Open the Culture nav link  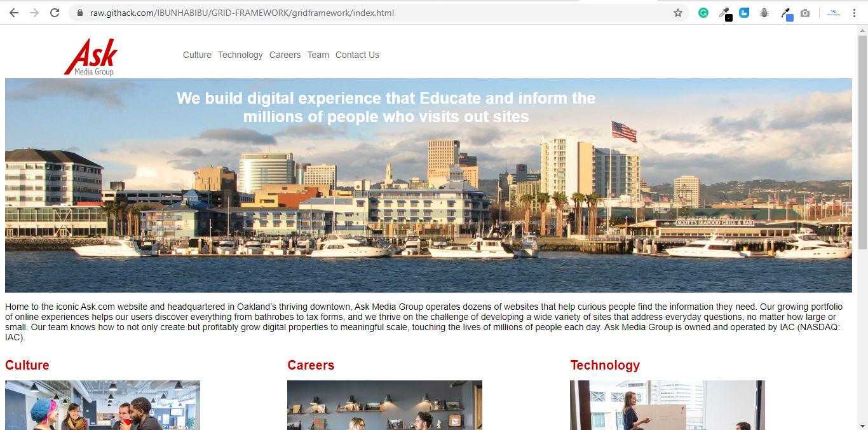tap(197, 55)
